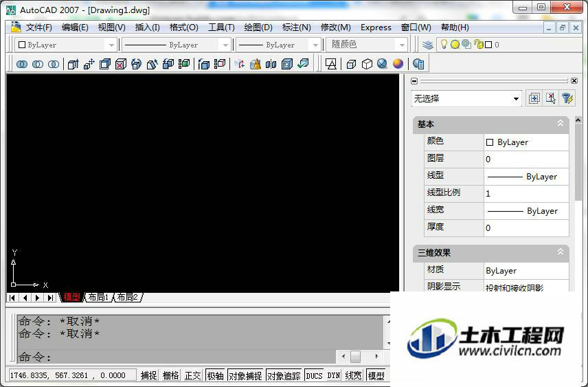Viewport: 588px width, 387px height.
Task: Click 模型 model space status bar button
Action: pyautogui.click(x=376, y=375)
